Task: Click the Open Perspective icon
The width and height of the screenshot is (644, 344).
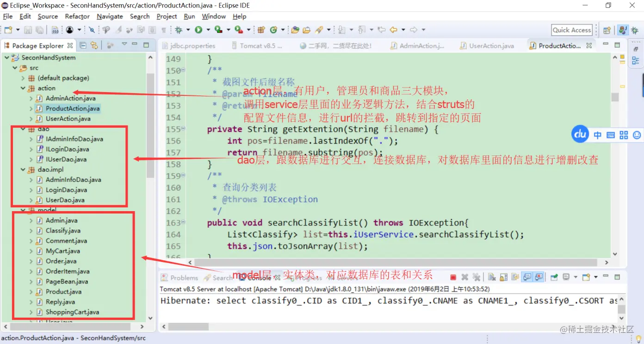Action: point(607,30)
